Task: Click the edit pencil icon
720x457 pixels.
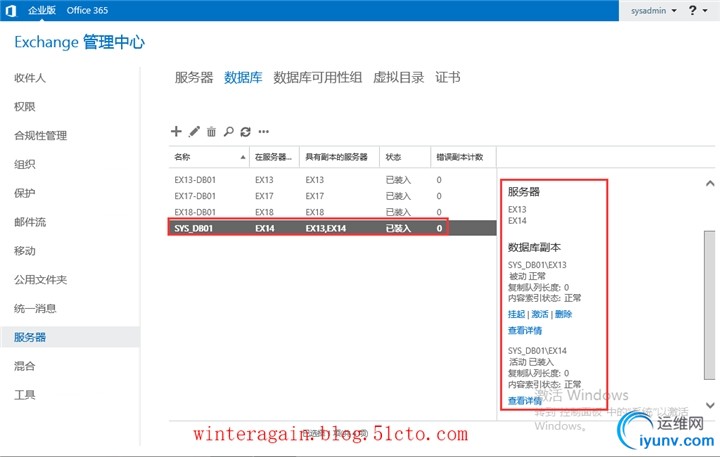Action: (x=194, y=131)
